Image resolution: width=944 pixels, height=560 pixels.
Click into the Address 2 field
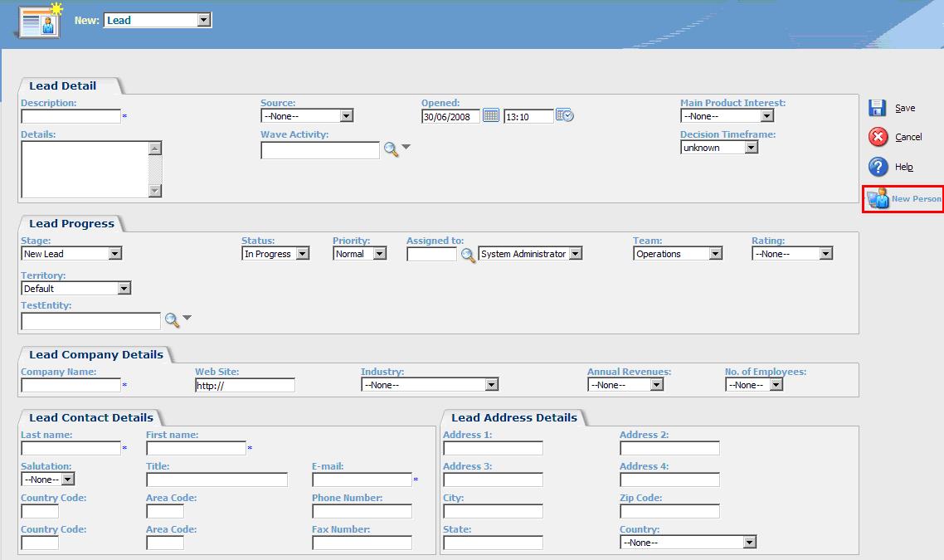click(x=670, y=448)
